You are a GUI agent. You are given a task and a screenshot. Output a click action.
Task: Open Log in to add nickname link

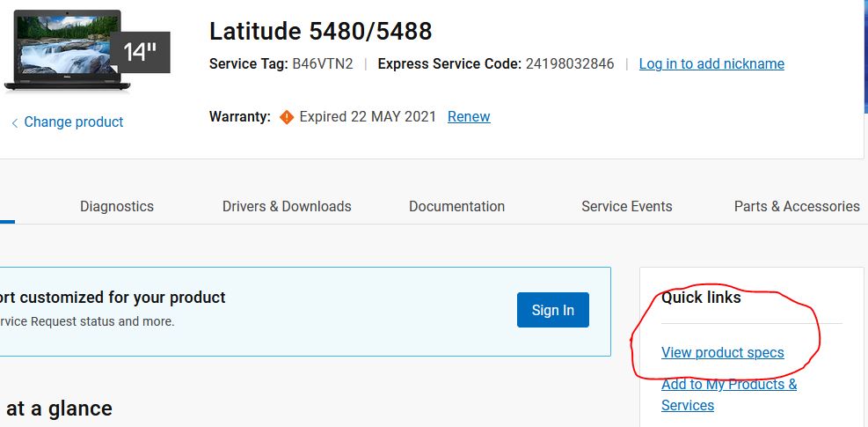point(711,63)
